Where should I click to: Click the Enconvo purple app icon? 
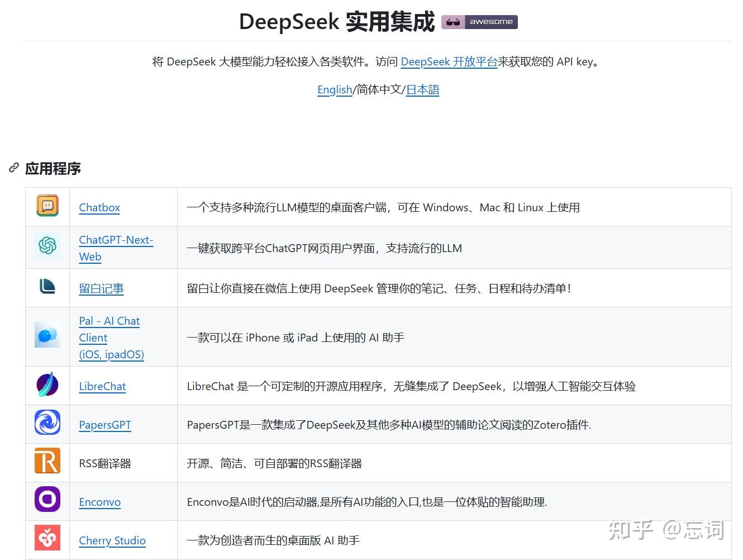pyautogui.click(x=47, y=499)
